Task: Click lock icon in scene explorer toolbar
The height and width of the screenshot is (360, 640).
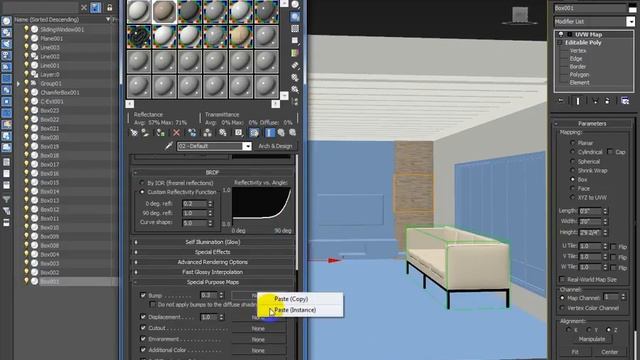Action: [x=109, y=7]
